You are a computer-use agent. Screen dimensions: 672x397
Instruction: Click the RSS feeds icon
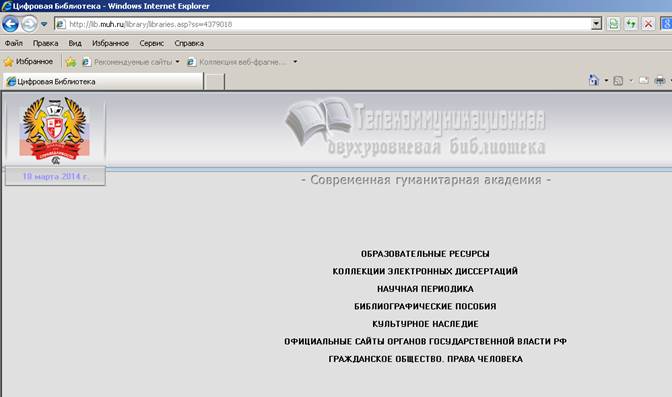point(618,81)
